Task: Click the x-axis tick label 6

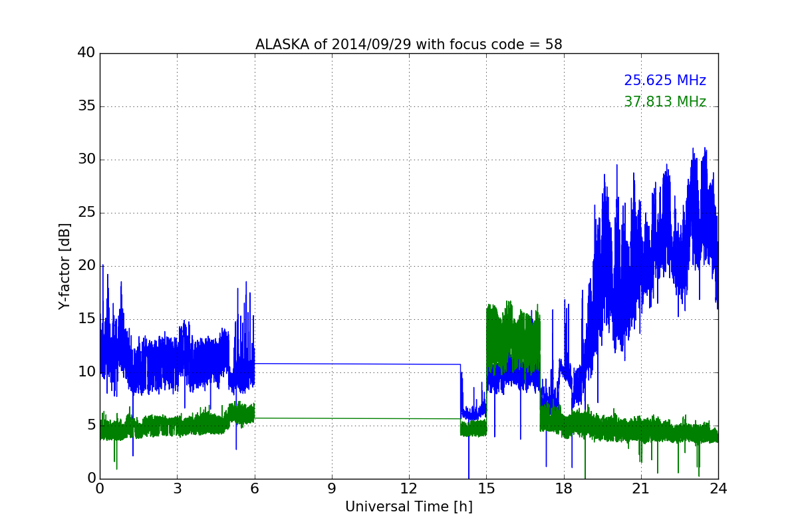Action: pyautogui.click(x=254, y=488)
